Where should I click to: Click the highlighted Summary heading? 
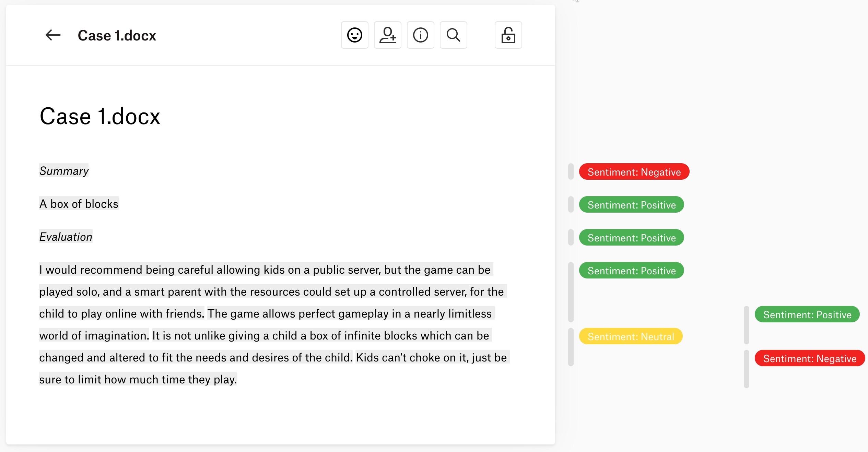click(64, 171)
